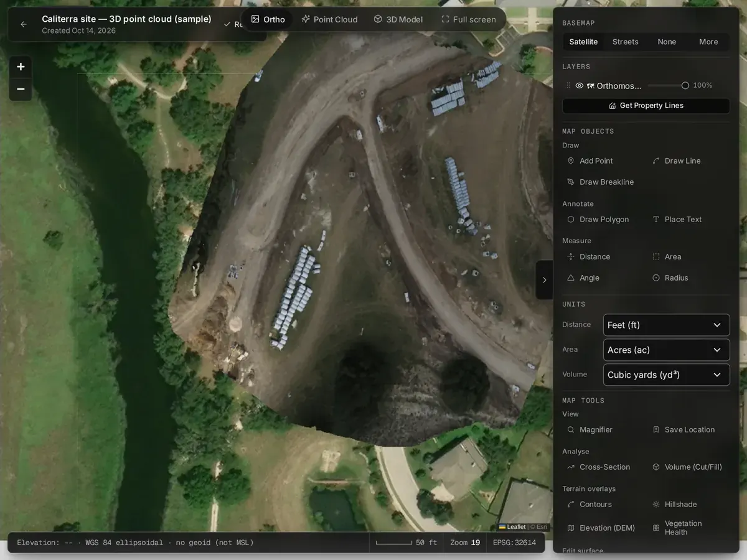
Task: Click the EPSG:32614 status entry
Action: (514, 543)
